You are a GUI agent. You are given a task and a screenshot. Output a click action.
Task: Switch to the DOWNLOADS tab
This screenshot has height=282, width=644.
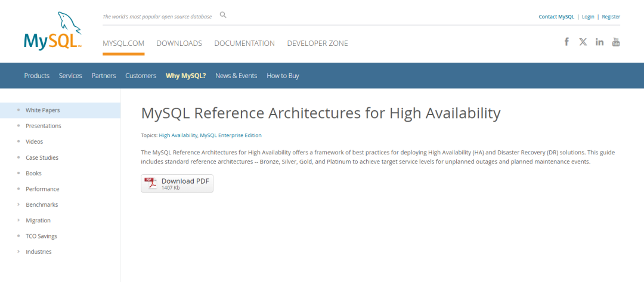pos(179,43)
